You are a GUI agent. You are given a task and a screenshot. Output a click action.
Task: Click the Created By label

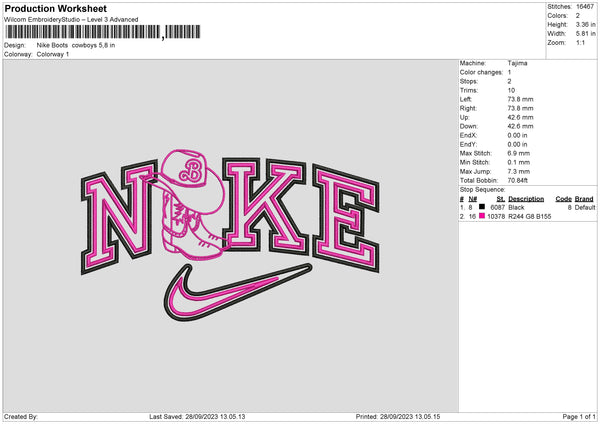(x=21, y=417)
